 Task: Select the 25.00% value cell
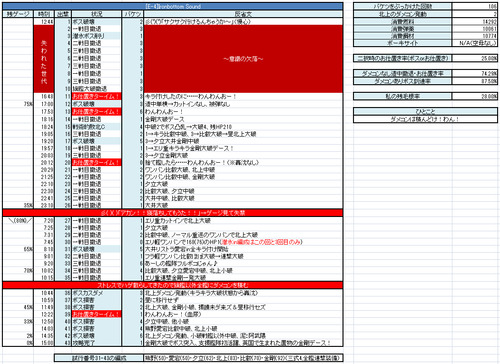pyautogui.click(x=475, y=58)
